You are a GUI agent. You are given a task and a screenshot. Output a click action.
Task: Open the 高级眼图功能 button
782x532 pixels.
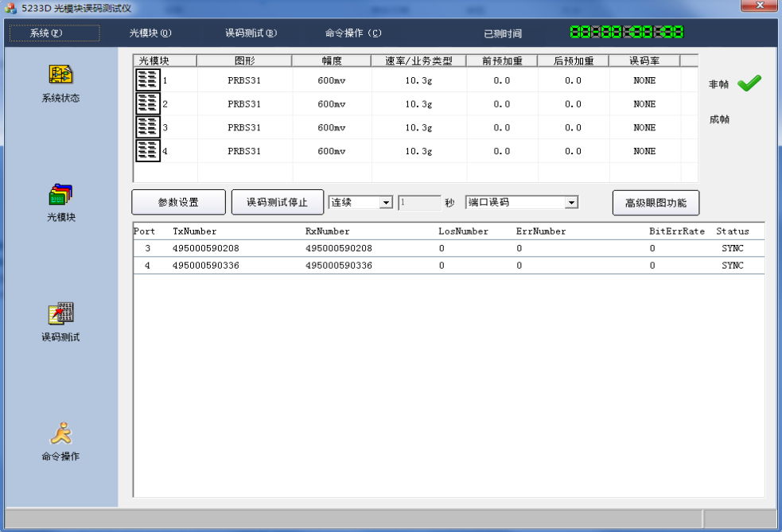656,203
